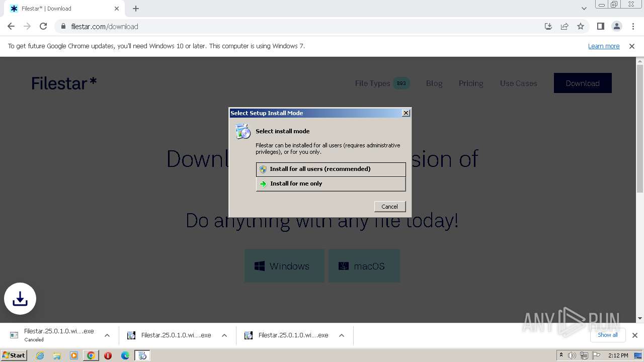Open the Action Center flag icon
Screen dimensions: 644x362
coord(595,355)
